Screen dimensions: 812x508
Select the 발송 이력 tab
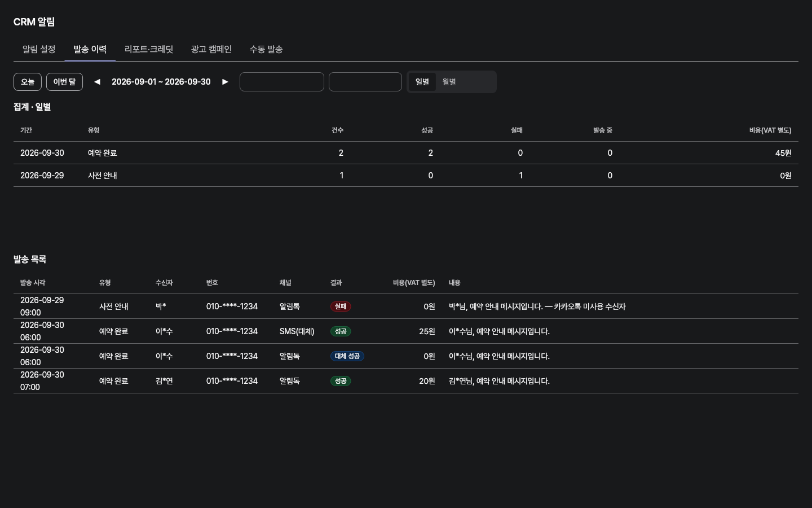(90, 50)
